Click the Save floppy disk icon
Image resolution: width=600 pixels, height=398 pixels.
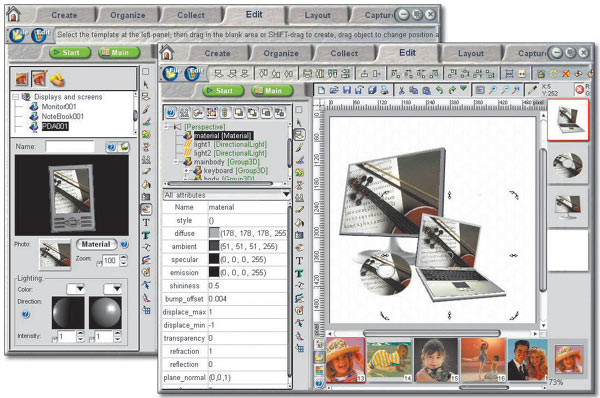point(347,90)
